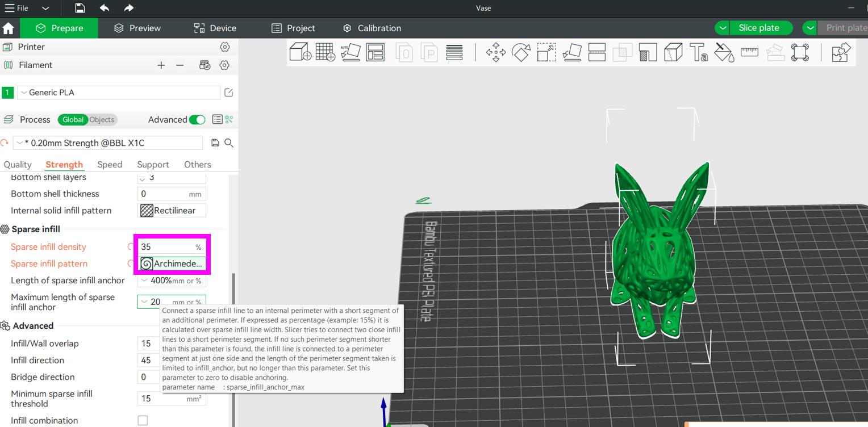Open Length of sparse infill anchor dropdown
Screen dimensions: 868x427
coord(172,281)
